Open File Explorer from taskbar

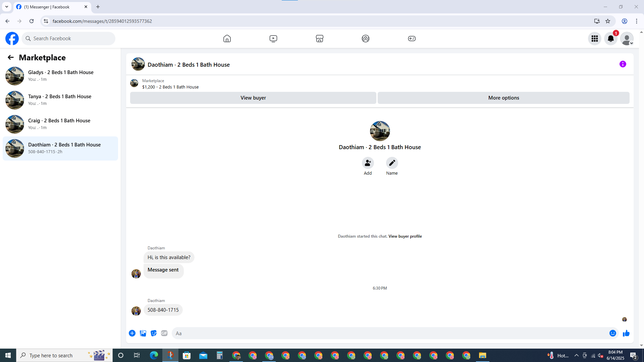click(x=482, y=355)
